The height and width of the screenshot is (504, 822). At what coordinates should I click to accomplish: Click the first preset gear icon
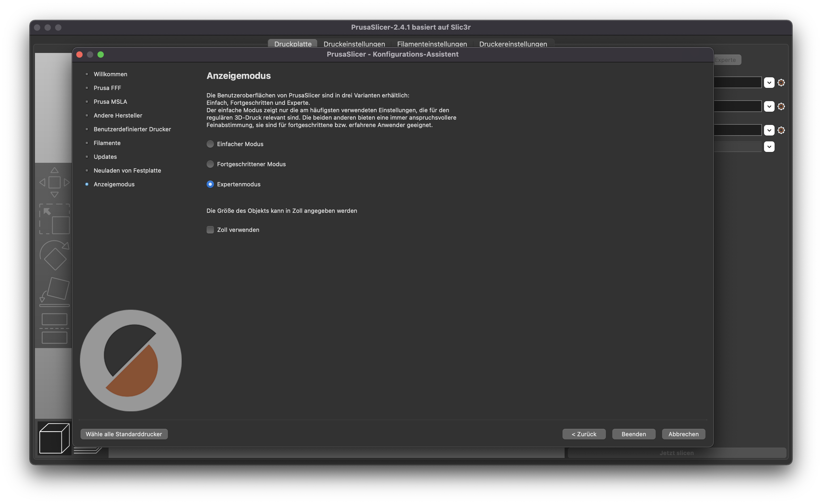781,82
